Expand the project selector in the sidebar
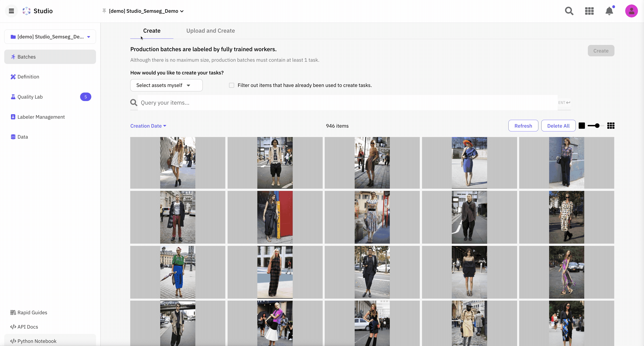The height and width of the screenshot is (346, 644). tap(50, 37)
